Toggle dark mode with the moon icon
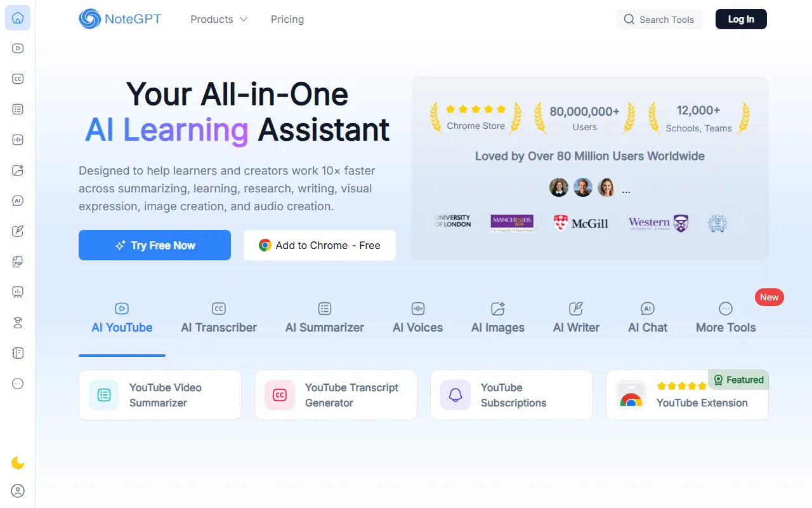The height and width of the screenshot is (508, 812). (x=18, y=463)
